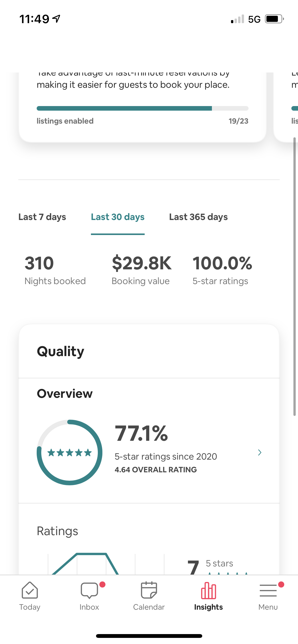The width and height of the screenshot is (298, 644).
Task: Open the Quality section header
Action: click(61, 351)
